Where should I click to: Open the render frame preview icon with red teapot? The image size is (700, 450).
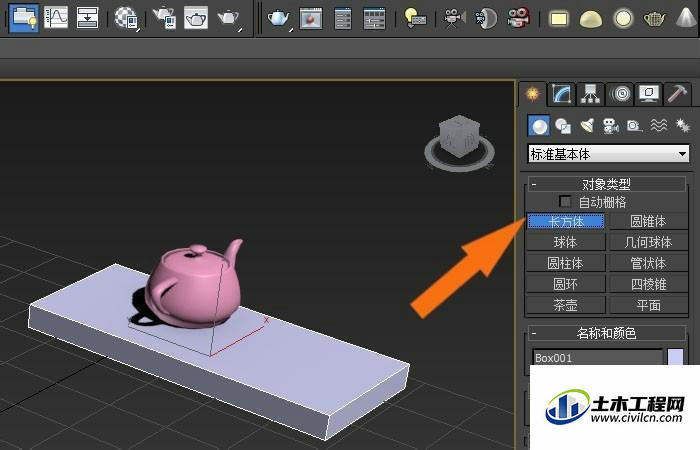tap(311, 18)
